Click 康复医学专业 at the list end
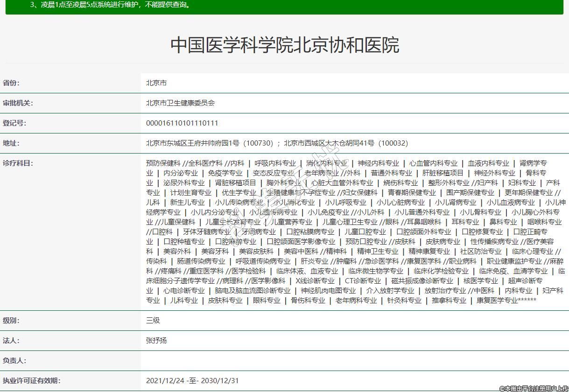Viewport: 569px width, 392px height. [497, 301]
